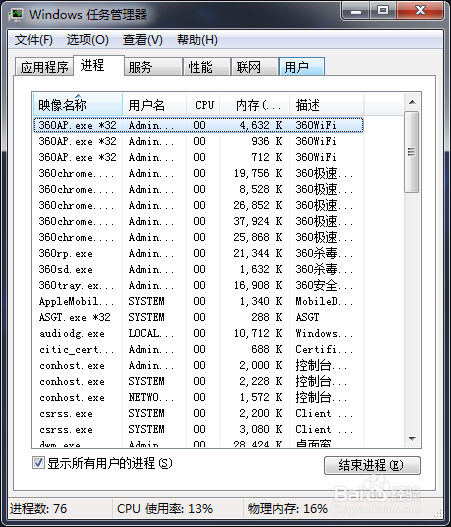451x527 pixels.
Task: Minimize the Task Manager window
Action: coord(356,11)
